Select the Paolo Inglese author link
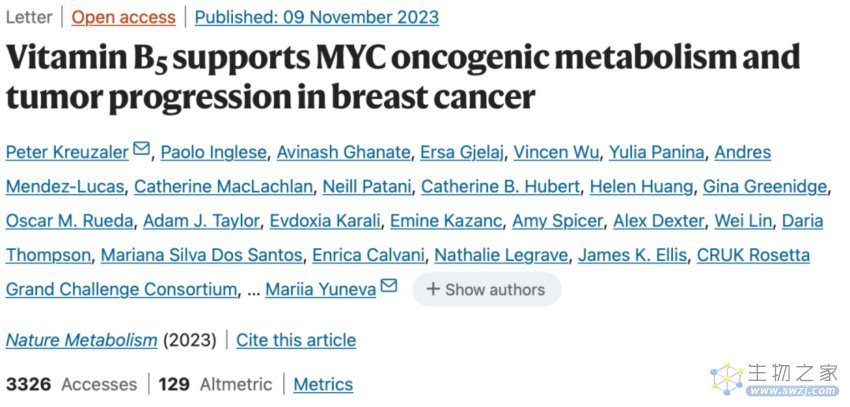The image size is (850, 407). pyautogui.click(x=214, y=152)
